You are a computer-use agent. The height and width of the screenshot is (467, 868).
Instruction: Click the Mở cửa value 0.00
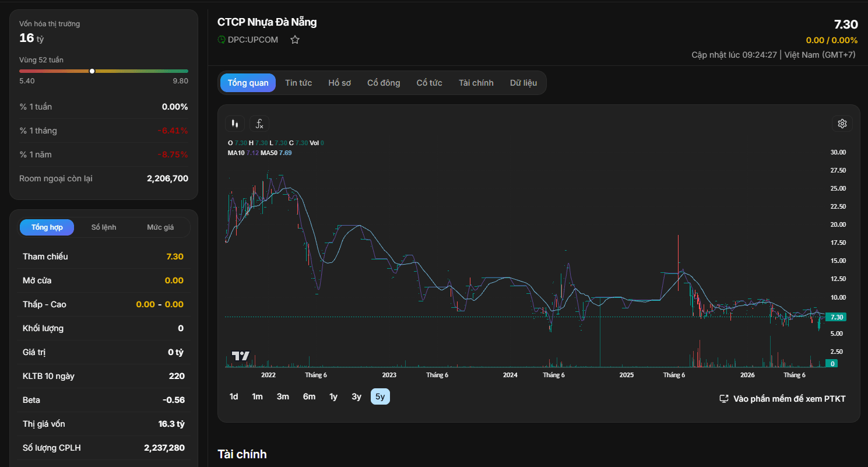coord(174,280)
